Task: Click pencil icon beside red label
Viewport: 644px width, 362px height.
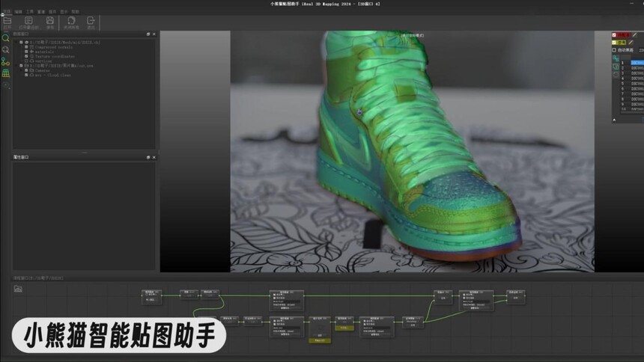Action: (x=634, y=35)
